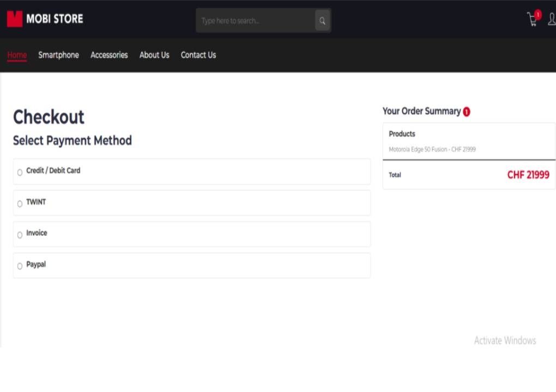Viewport: 556px width, 392px height.
Task: Open the shopping cart icon
Action: 532,20
